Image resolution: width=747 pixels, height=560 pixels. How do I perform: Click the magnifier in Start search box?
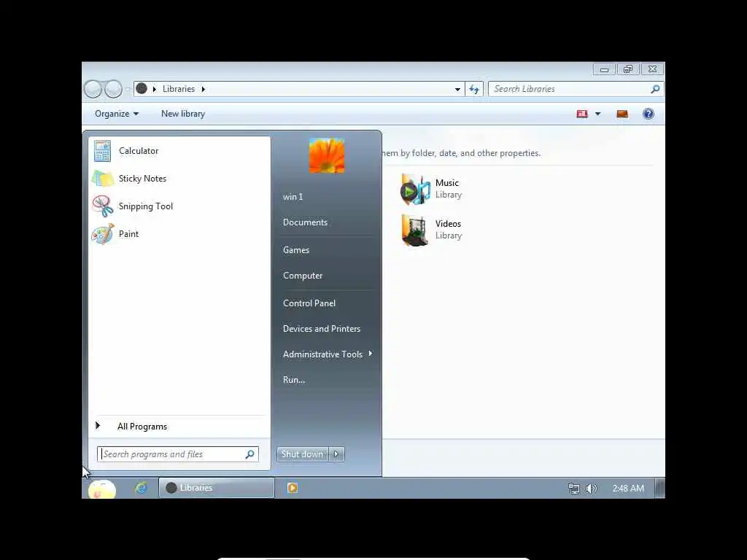[250, 454]
